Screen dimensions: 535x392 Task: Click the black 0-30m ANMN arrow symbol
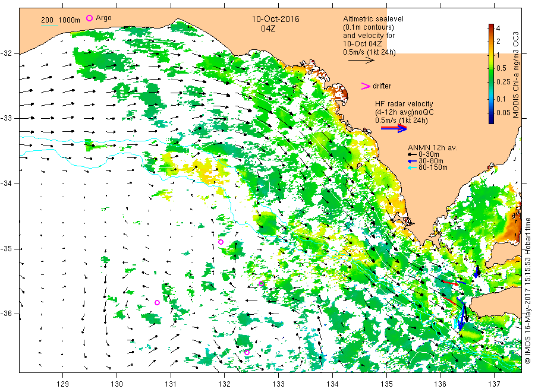click(412, 154)
